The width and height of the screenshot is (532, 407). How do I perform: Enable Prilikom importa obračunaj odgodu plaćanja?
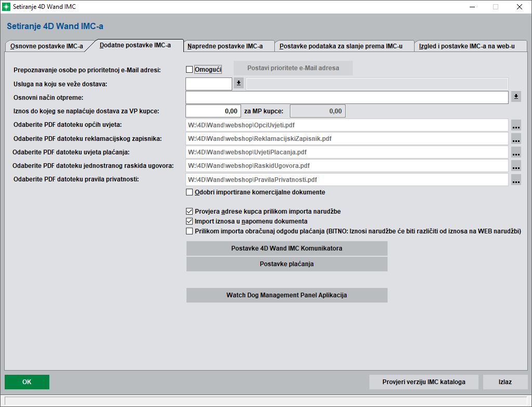coord(189,231)
